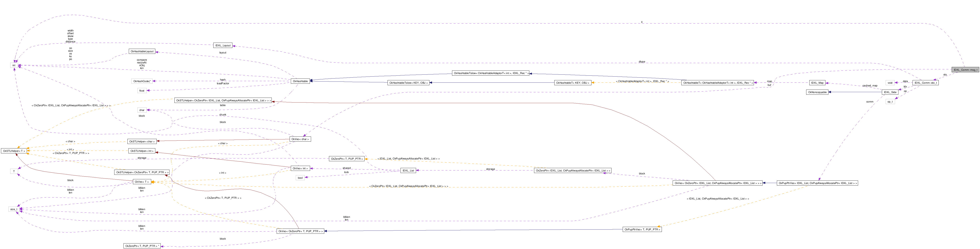Click CkZeroPtr< T, PUP_PTR > node
This screenshot has width=980, height=249.
(347, 158)
